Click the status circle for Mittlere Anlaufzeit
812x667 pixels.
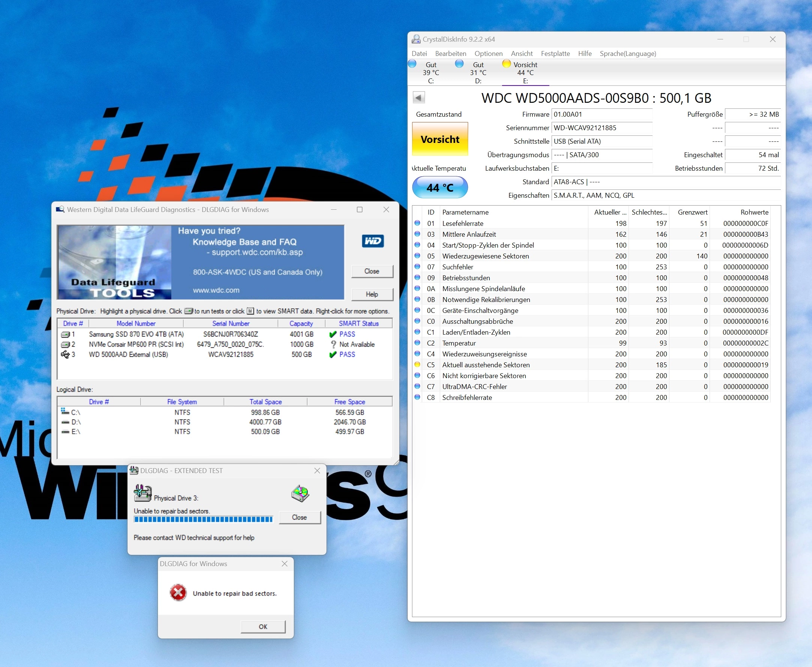tap(417, 234)
